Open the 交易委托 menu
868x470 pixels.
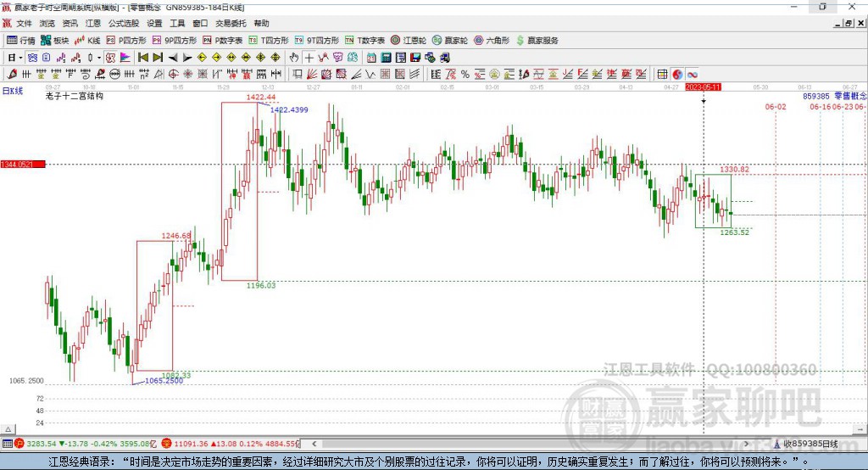(231, 23)
